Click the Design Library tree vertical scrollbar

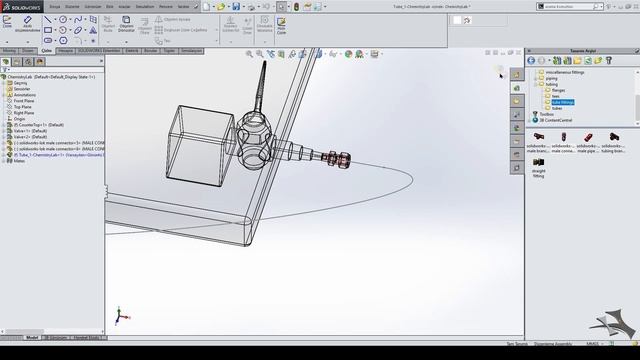(637, 97)
